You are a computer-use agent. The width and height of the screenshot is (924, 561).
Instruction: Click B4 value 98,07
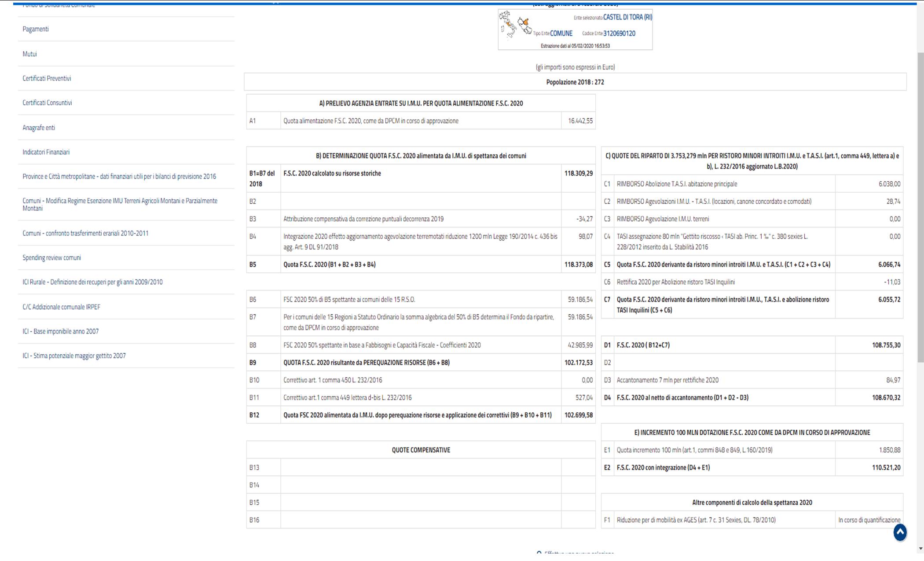(586, 236)
